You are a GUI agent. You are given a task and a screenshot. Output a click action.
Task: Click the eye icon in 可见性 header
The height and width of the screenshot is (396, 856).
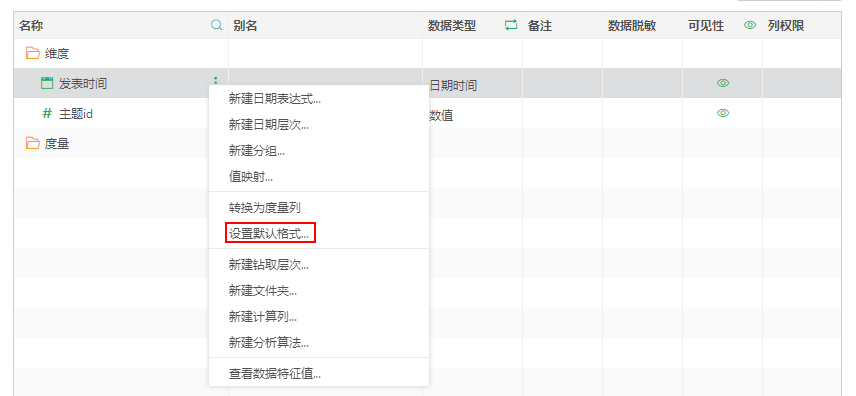tap(750, 25)
